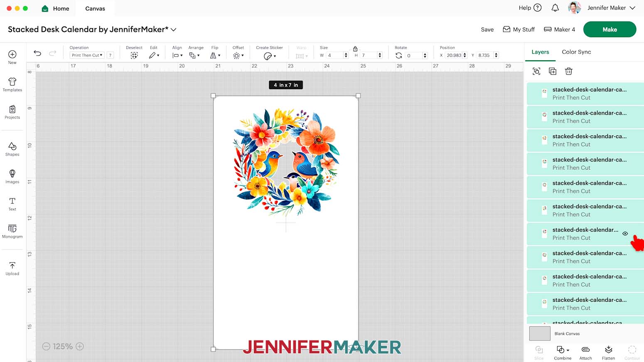Click the Redo arrow
Viewport: 644px width, 362px height.
pyautogui.click(x=53, y=53)
